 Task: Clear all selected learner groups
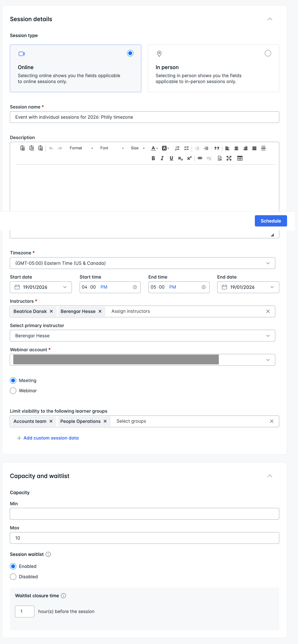coord(272,421)
